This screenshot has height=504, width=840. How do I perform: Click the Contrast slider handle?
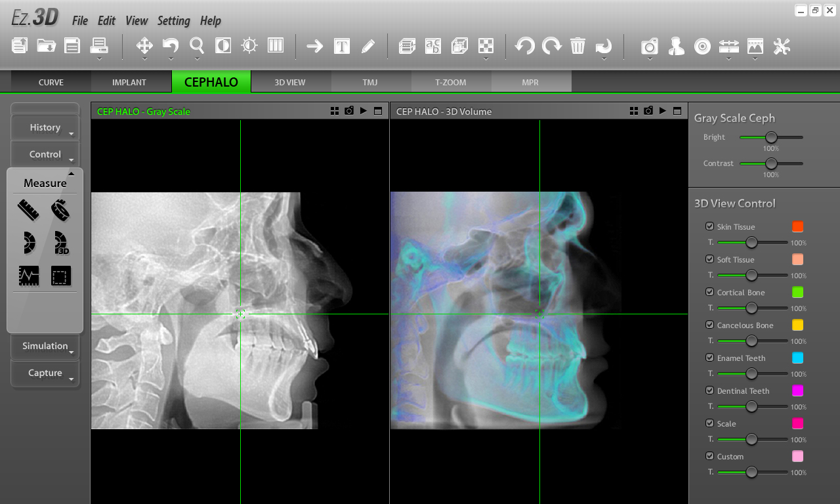[771, 163]
